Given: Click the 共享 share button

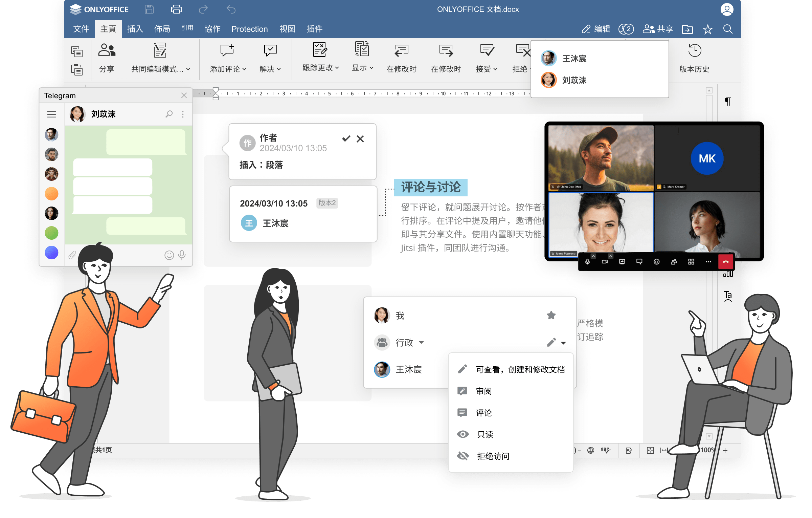Looking at the screenshot, I should (x=658, y=29).
